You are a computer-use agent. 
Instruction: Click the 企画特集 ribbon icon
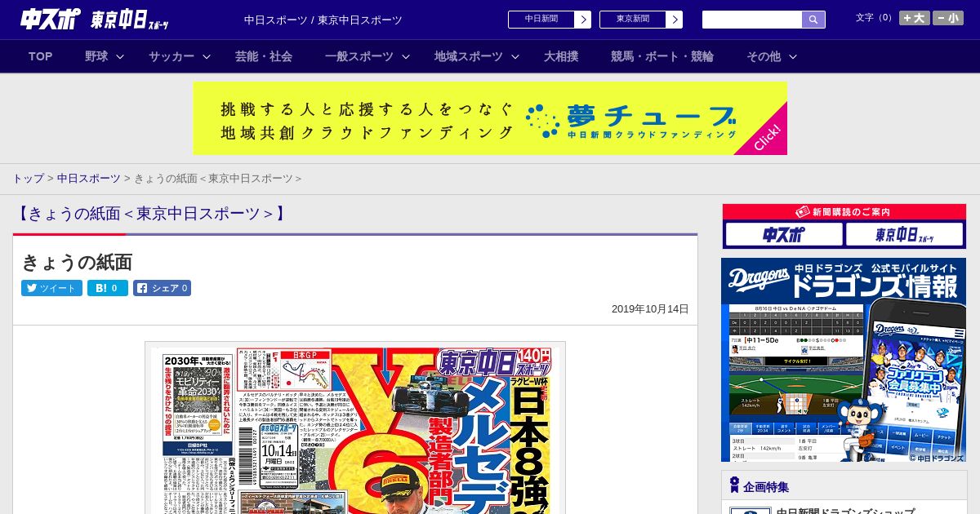734,485
